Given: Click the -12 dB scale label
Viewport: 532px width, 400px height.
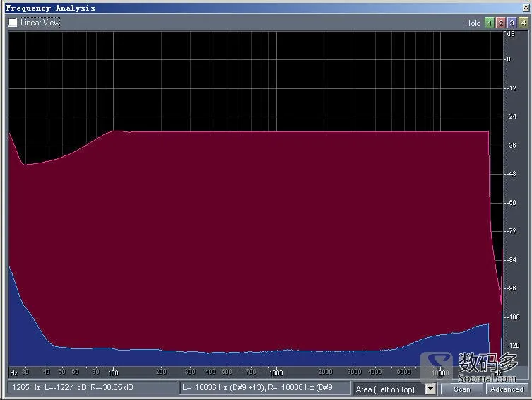Looking at the screenshot, I should point(512,88).
